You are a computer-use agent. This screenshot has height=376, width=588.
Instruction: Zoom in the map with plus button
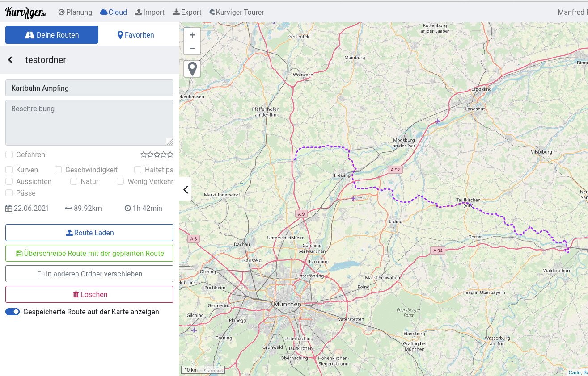192,35
